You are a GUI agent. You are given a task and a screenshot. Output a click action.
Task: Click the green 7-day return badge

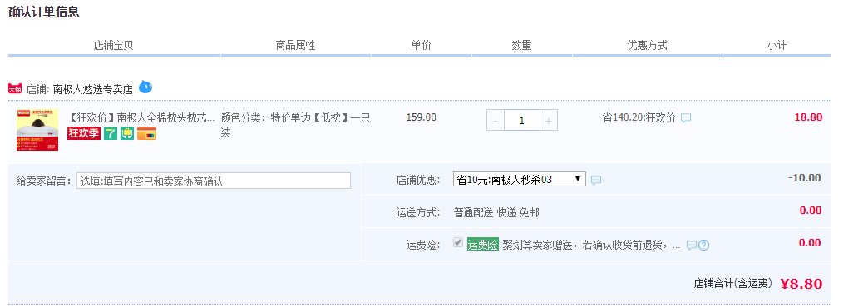coord(110,133)
